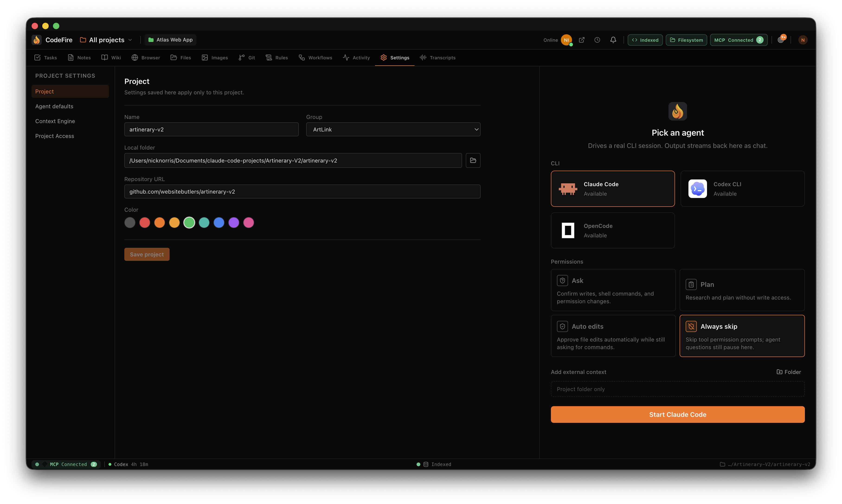The width and height of the screenshot is (842, 504).
Task: Click the Indexed code status badge
Action: pos(645,40)
